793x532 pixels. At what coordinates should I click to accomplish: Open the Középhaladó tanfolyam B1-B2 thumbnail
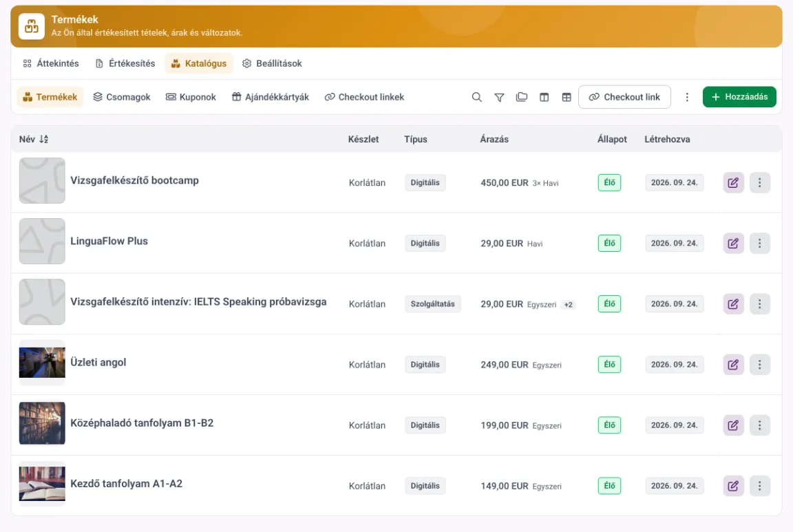(x=42, y=423)
